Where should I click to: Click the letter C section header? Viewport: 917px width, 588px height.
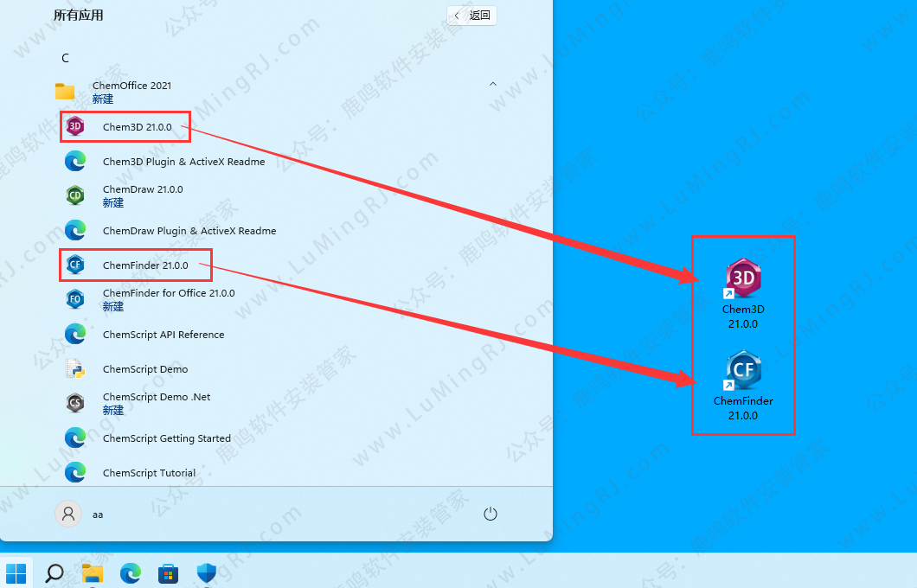(66, 58)
